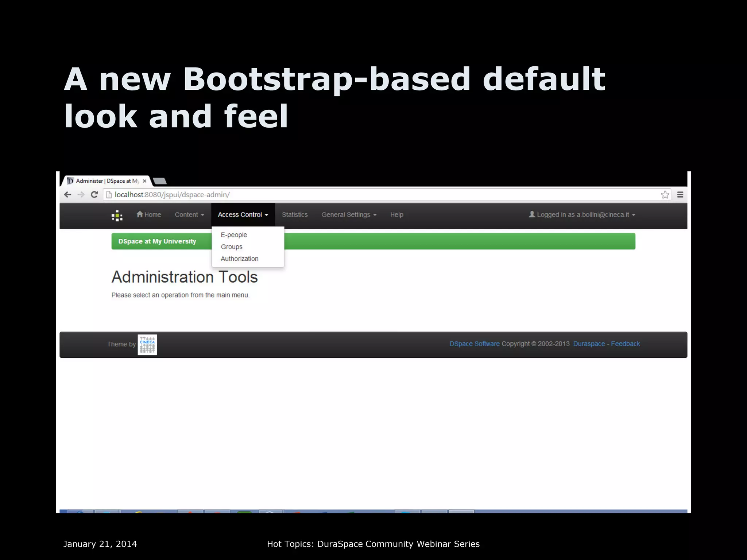Screen dimensions: 747x560
Task: Open the Duraspace footer link
Action: click(x=589, y=344)
